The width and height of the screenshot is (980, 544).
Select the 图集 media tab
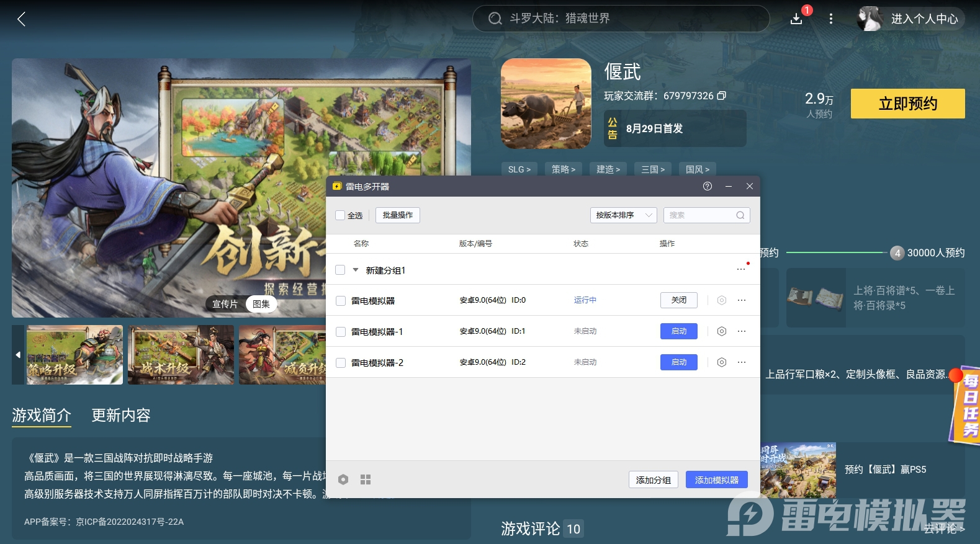pos(261,304)
